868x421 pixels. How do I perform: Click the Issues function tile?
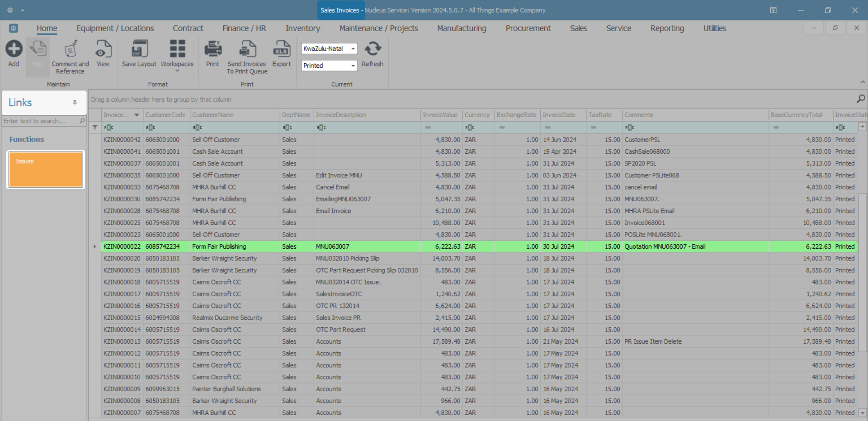(46, 170)
